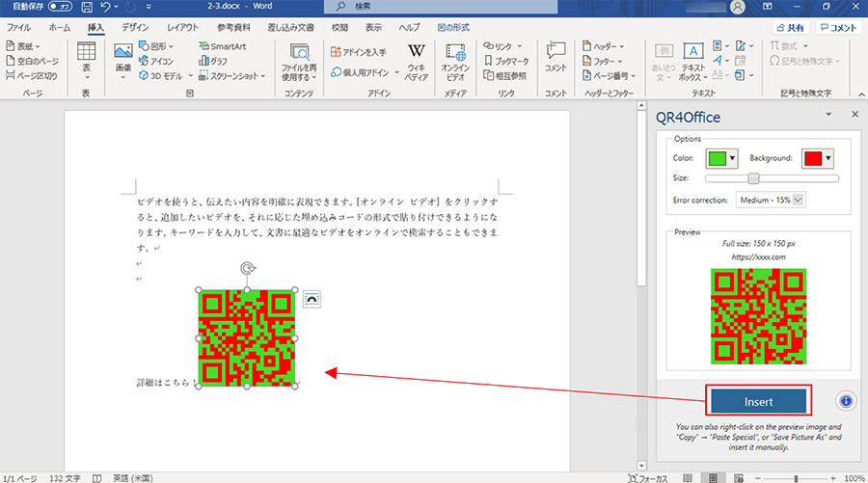Screen dimensions: 868x483
Task: Switch to the レイアウト (Layout) tab
Action: pos(182,27)
